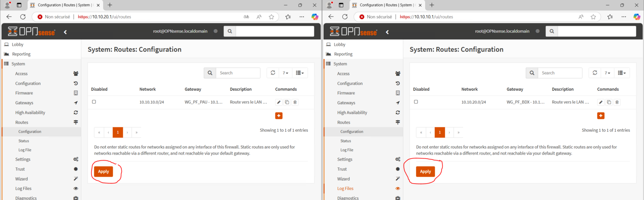Open Gateways in the 10.10.20.1 window sidebar

click(24, 103)
